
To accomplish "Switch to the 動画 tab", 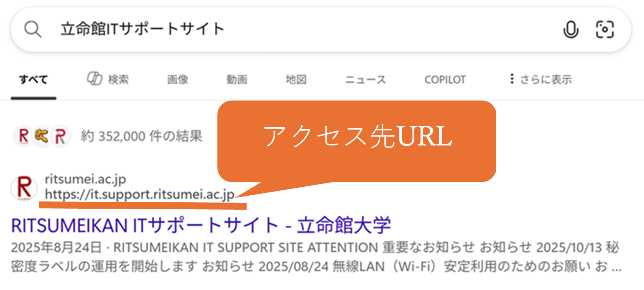I will coord(237,79).
